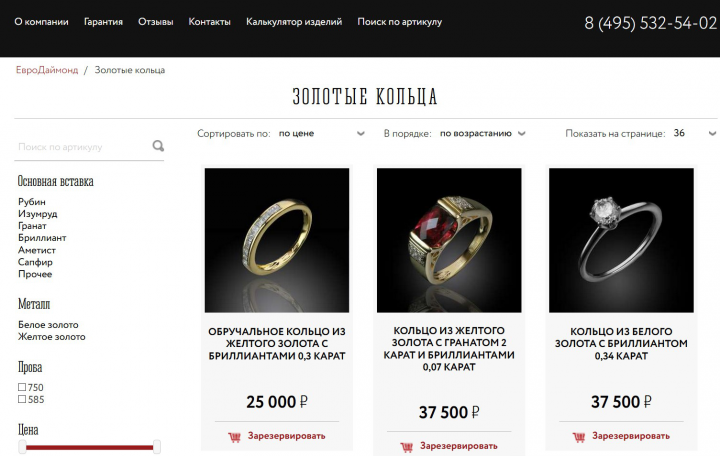Expand the 'по возрастанию' order dropdown
Image resolution: width=720 pixels, height=456 pixels.
tap(482, 134)
